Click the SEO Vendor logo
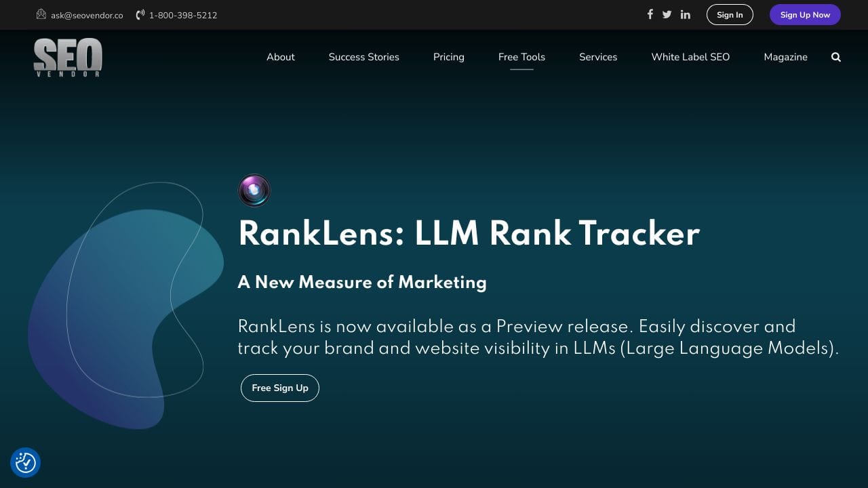Image resolution: width=868 pixels, height=488 pixels. tap(68, 58)
